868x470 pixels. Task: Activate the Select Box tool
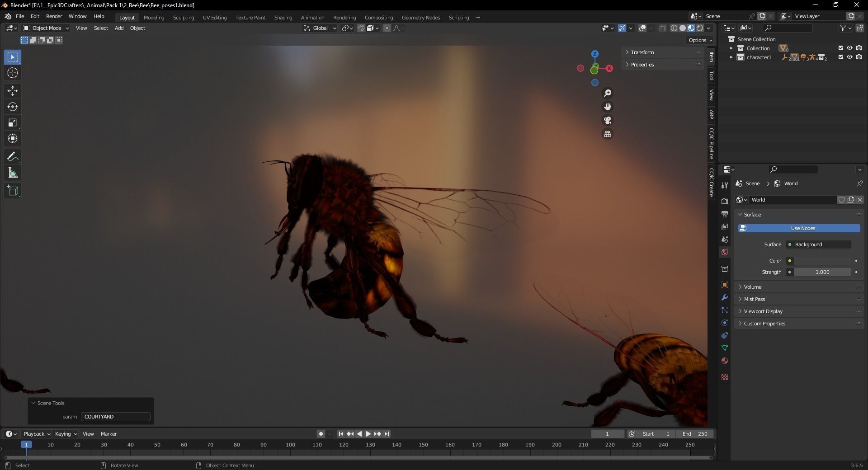(x=13, y=57)
